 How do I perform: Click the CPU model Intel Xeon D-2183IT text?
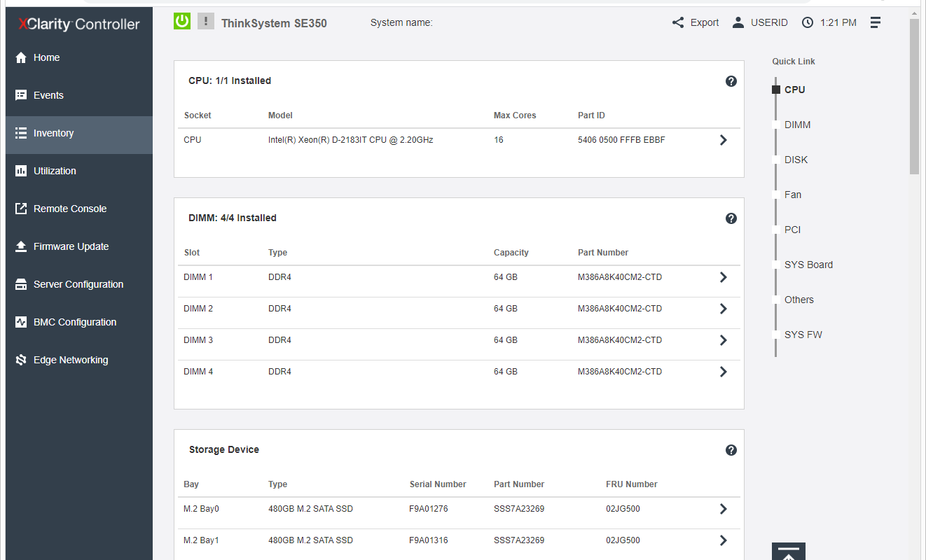[x=350, y=140]
